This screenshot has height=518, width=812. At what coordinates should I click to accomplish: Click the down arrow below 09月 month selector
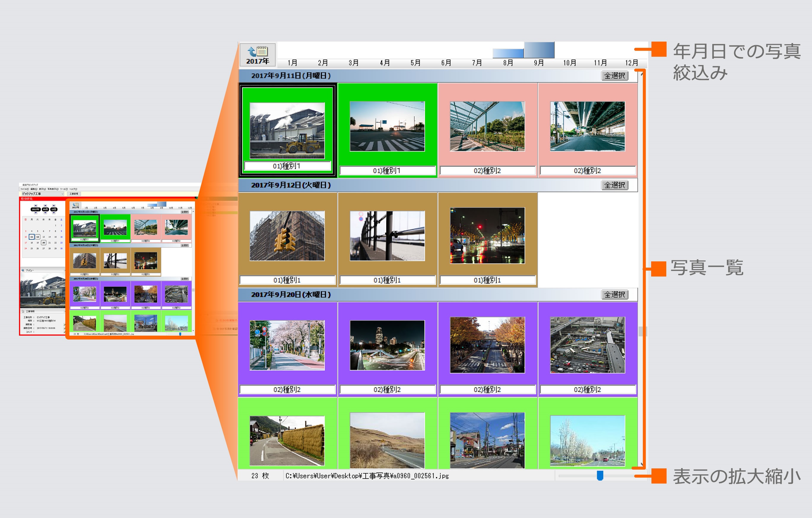45,213
